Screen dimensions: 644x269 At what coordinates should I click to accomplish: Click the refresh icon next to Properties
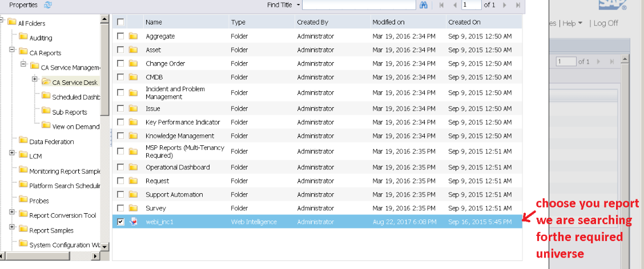pyautogui.click(x=47, y=5)
